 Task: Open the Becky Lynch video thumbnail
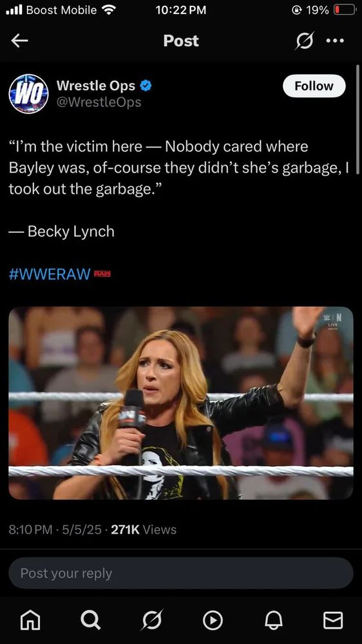coord(181,403)
